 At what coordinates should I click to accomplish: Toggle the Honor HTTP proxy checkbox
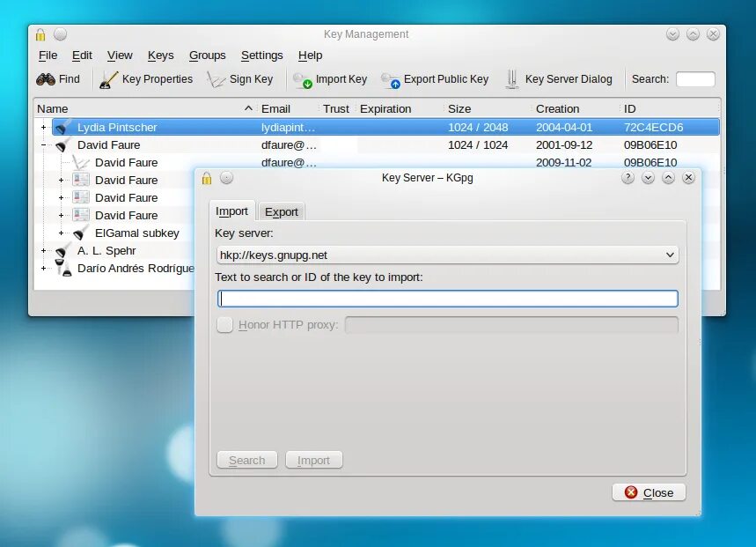click(x=224, y=325)
